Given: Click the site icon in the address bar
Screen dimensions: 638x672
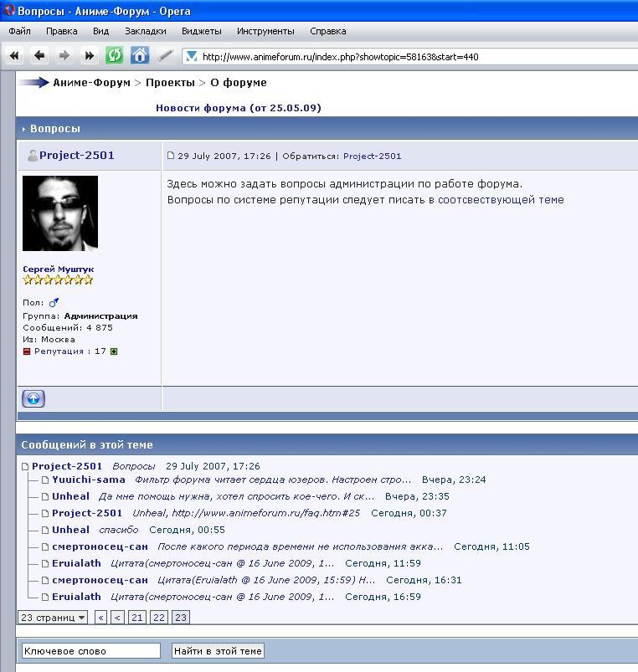Looking at the screenshot, I should (191, 57).
